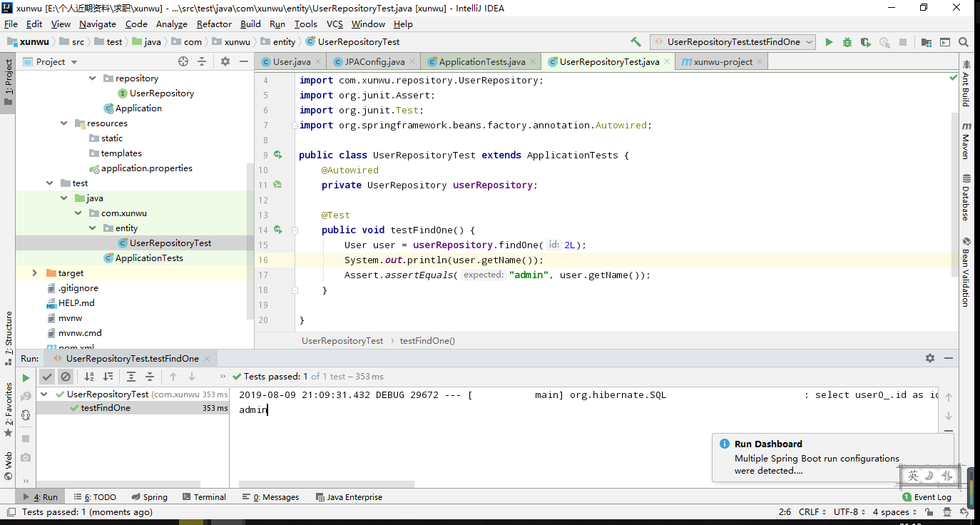The image size is (980, 525).
Task: Open the Run panel settings gear
Action: tap(929, 358)
